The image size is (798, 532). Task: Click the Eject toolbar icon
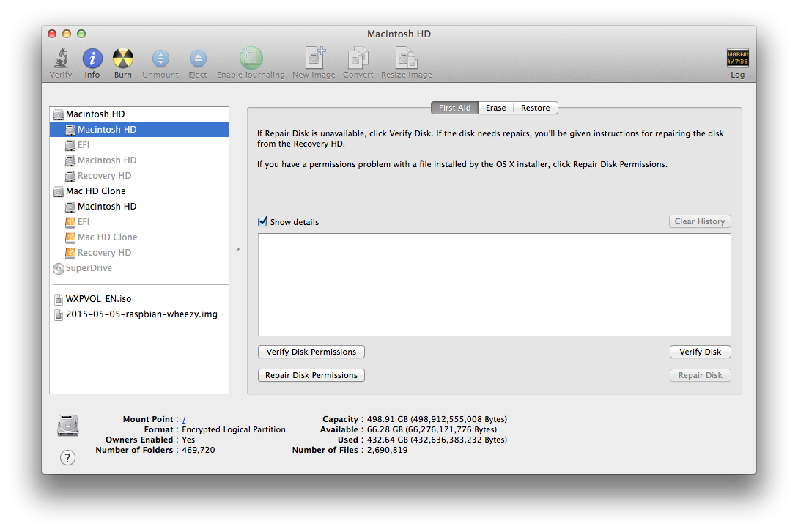pos(198,59)
